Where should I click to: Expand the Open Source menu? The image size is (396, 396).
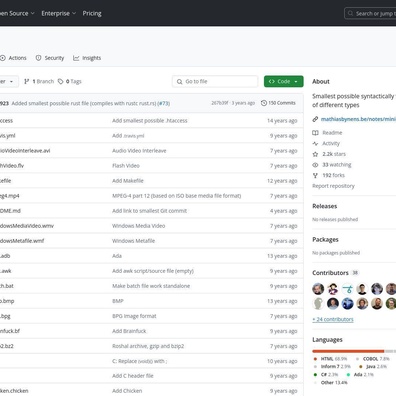17,13
